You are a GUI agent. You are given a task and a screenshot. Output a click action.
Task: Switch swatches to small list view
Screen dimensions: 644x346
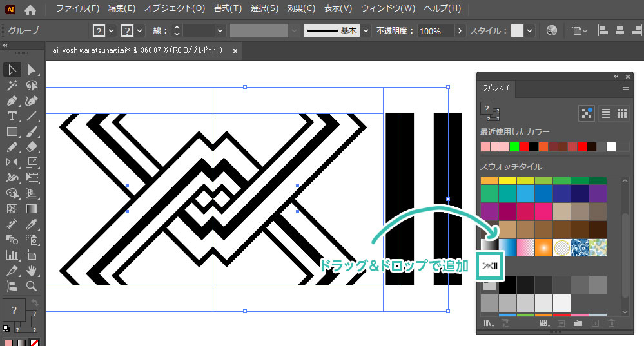606,113
